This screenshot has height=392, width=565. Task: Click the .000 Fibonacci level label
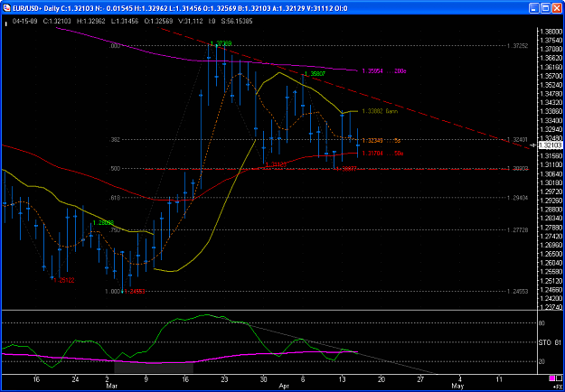point(116,46)
